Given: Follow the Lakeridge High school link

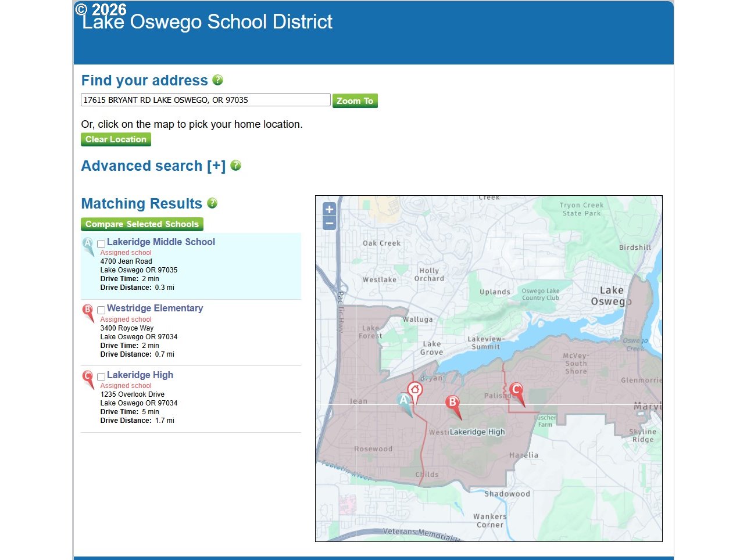Looking at the screenshot, I should click(140, 375).
